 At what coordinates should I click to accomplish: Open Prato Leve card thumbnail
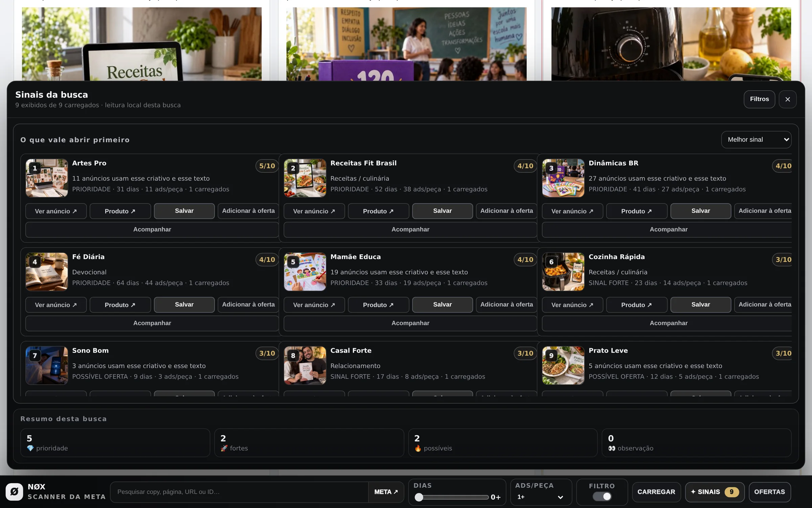tap(563, 365)
